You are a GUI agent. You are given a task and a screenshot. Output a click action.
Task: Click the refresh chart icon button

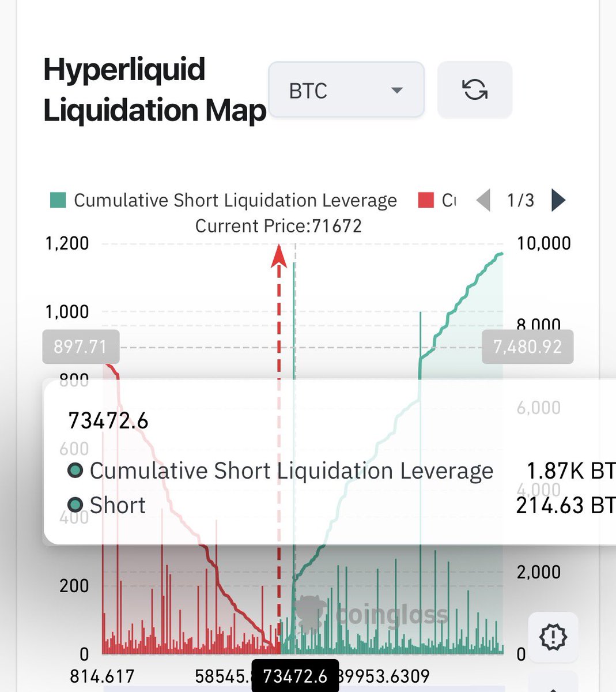pos(475,90)
